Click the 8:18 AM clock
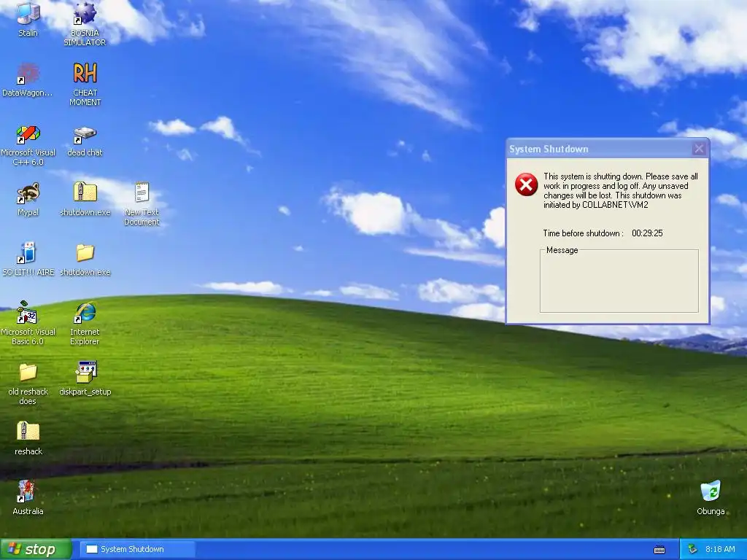747x560 pixels. 720,549
